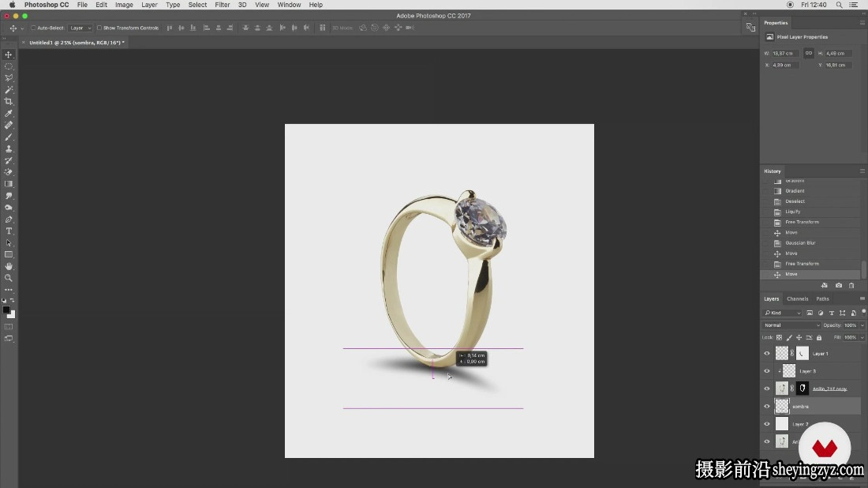
Task: Click the foreground color swatch
Action: [6, 310]
